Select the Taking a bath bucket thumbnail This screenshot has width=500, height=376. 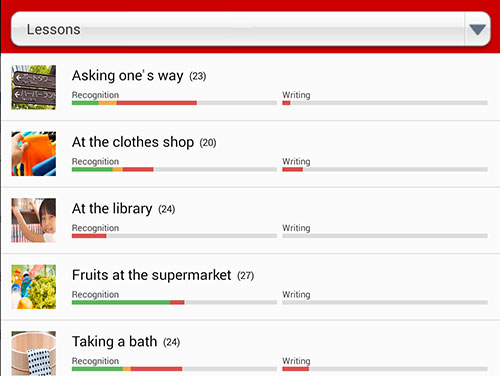[34, 353]
